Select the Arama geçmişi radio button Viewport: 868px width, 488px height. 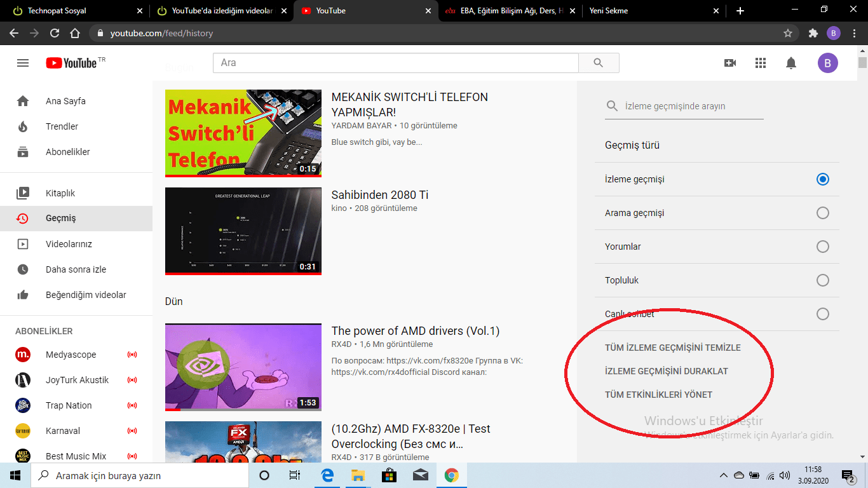823,213
